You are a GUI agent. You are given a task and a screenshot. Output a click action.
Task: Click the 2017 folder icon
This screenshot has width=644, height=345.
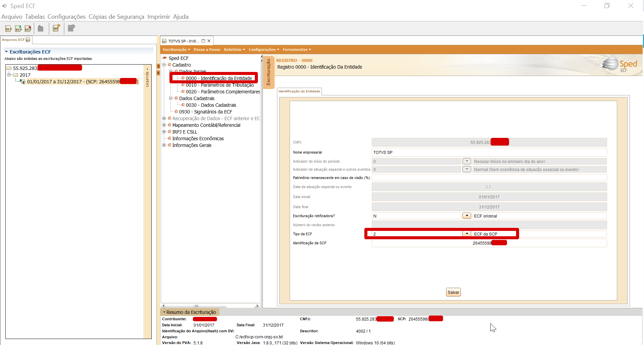coord(16,75)
